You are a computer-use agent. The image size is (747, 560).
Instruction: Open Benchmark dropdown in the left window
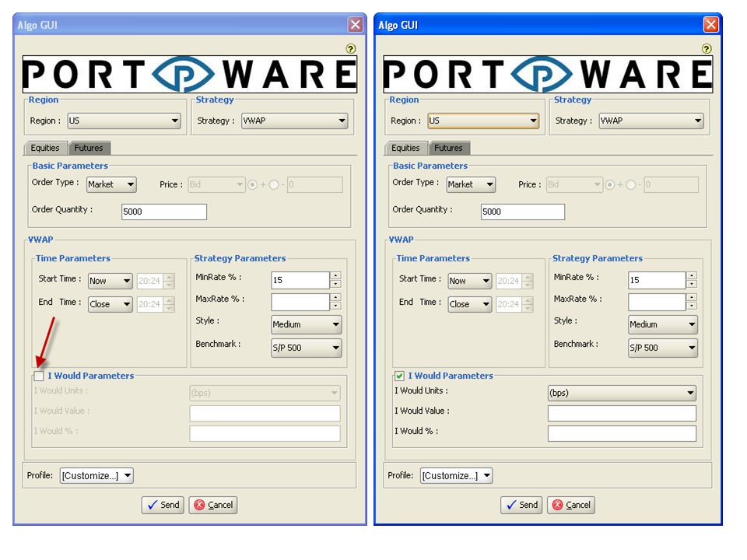(x=307, y=348)
